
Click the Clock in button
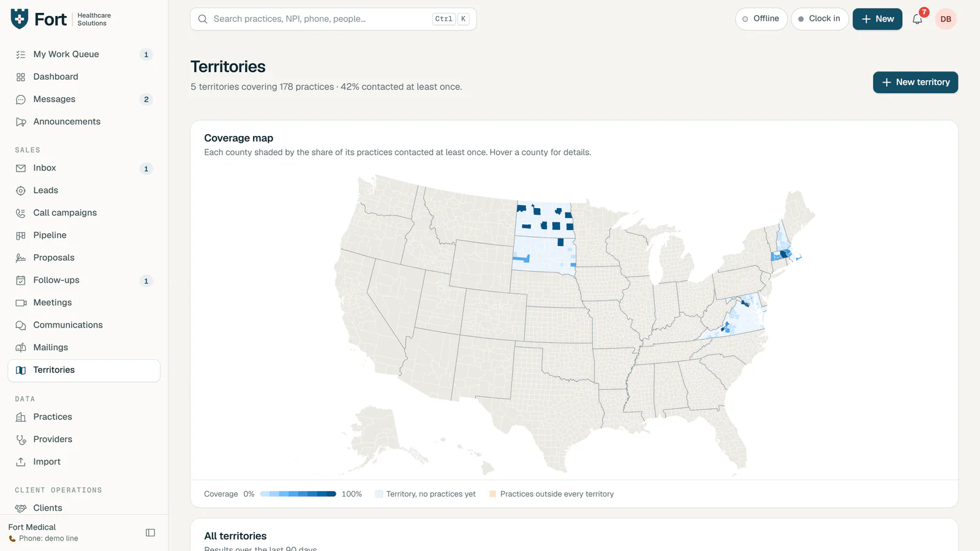click(820, 19)
